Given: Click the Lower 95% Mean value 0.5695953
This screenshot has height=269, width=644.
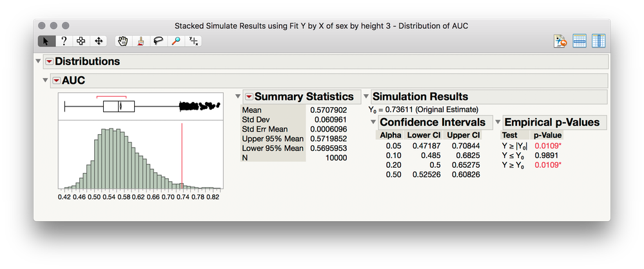Looking at the screenshot, I should coord(328,148).
